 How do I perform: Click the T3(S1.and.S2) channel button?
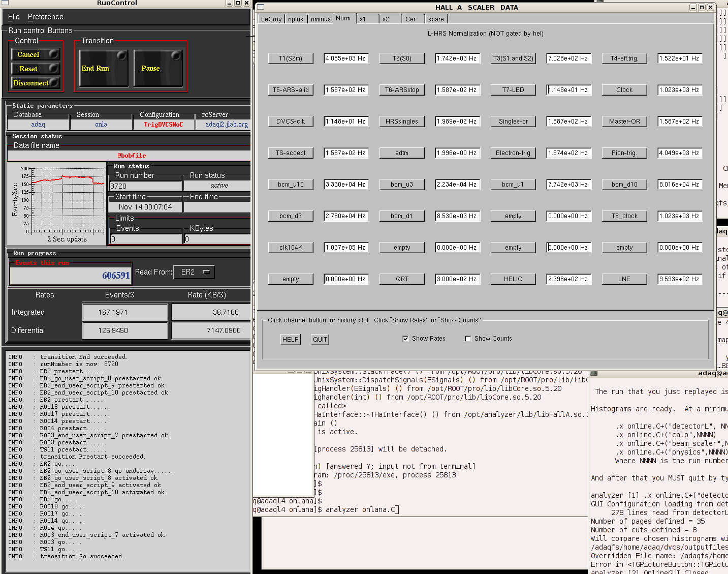point(513,58)
